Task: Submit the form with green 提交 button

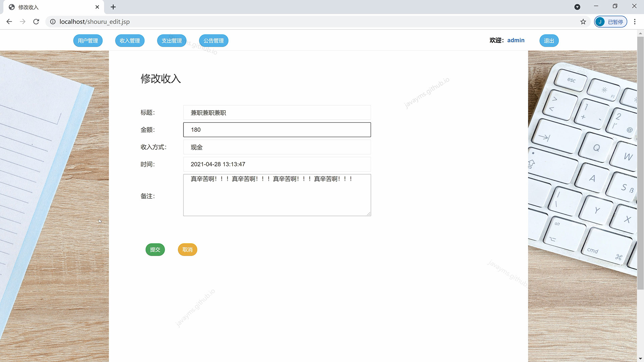Action: click(155, 249)
